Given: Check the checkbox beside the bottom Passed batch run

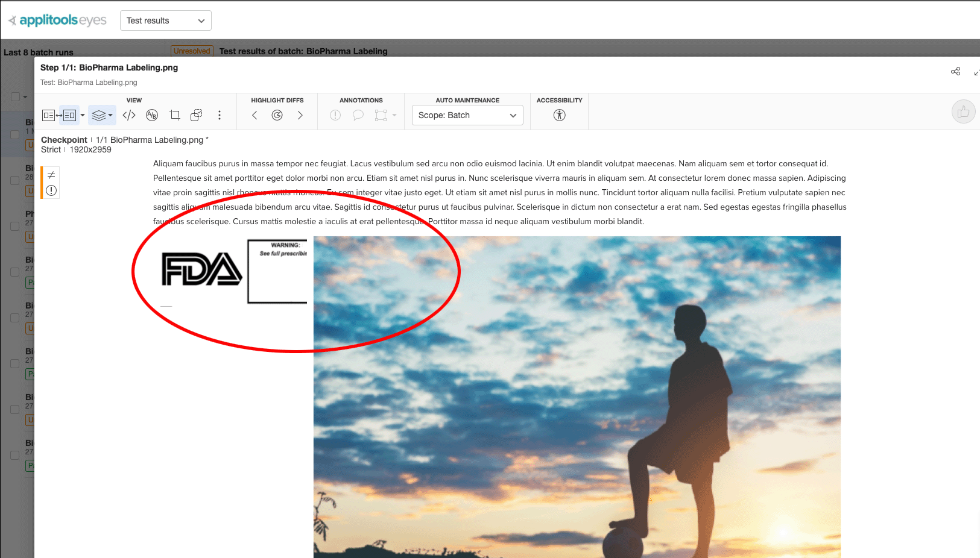Looking at the screenshot, I should pyautogui.click(x=15, y=456).
